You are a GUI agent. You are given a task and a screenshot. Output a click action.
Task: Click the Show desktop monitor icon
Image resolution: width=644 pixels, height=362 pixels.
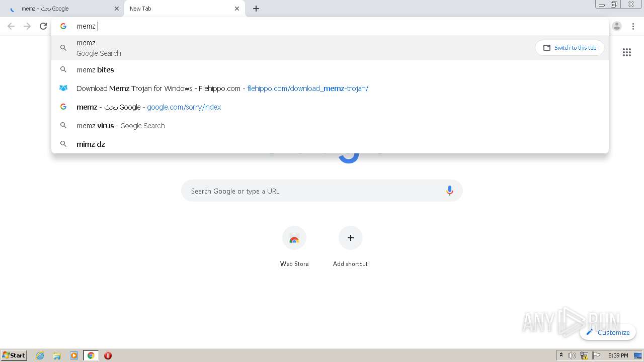(638, 355)
